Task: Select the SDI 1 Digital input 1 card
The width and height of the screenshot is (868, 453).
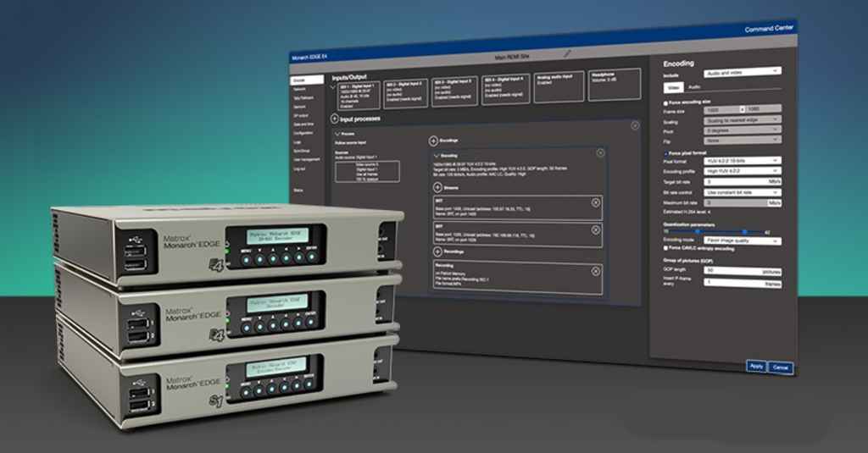Action: [359, 96]
